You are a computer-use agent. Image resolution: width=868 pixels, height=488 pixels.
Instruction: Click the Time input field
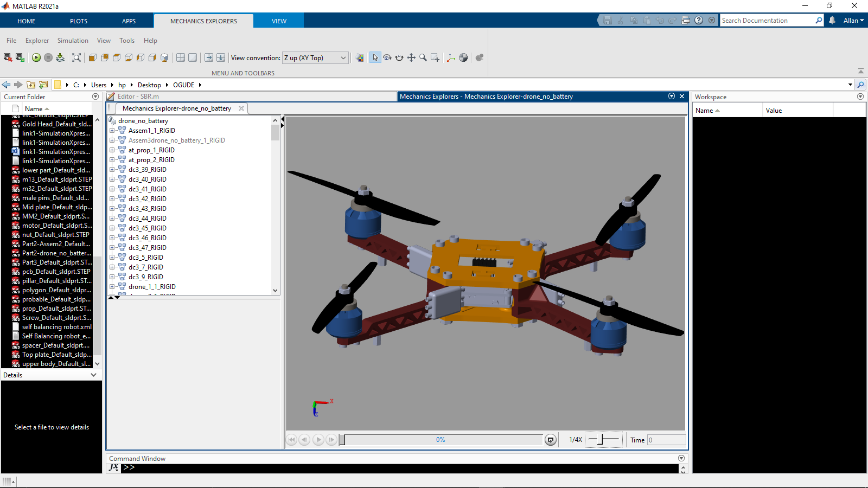pyautogui.click(x=666, y=440)
